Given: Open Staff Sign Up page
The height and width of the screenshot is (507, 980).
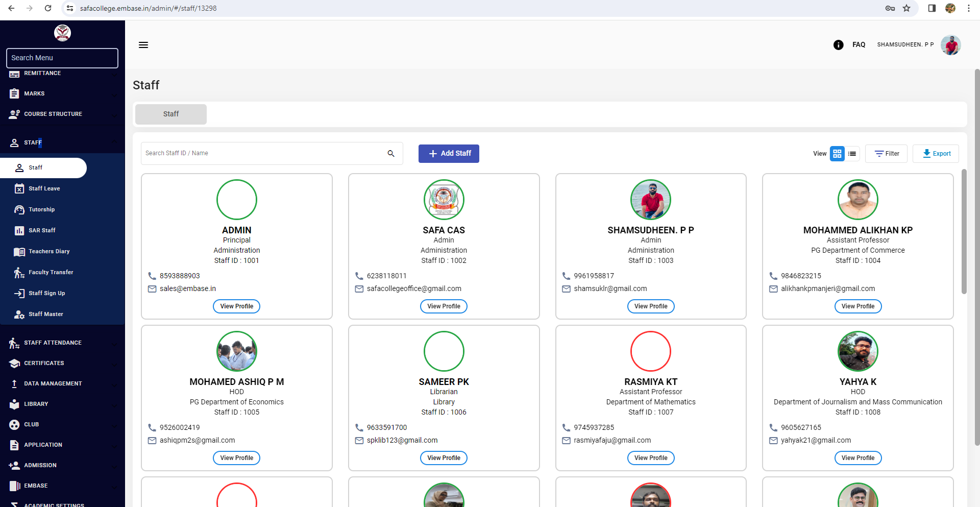Looking at the screenshot, I should [x=62, y=293].
